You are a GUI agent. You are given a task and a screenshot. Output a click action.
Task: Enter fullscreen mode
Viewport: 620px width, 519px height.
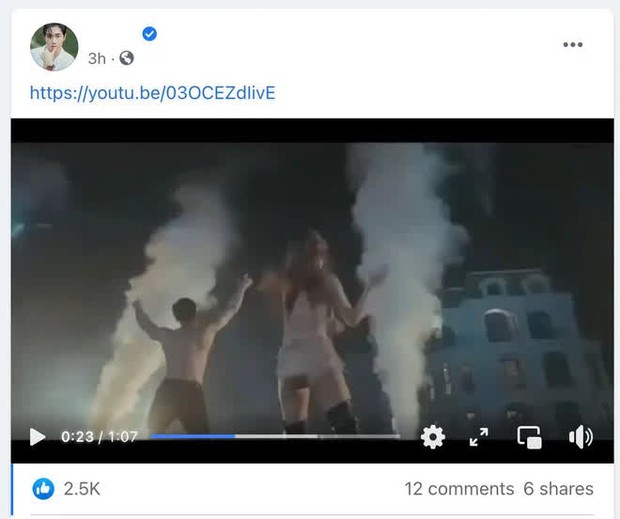pyautogui.click(x=479, y=437)
